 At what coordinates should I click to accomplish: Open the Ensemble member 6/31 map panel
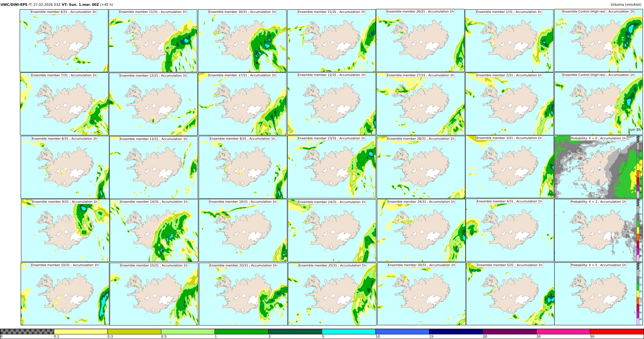(x=64, y=41)
